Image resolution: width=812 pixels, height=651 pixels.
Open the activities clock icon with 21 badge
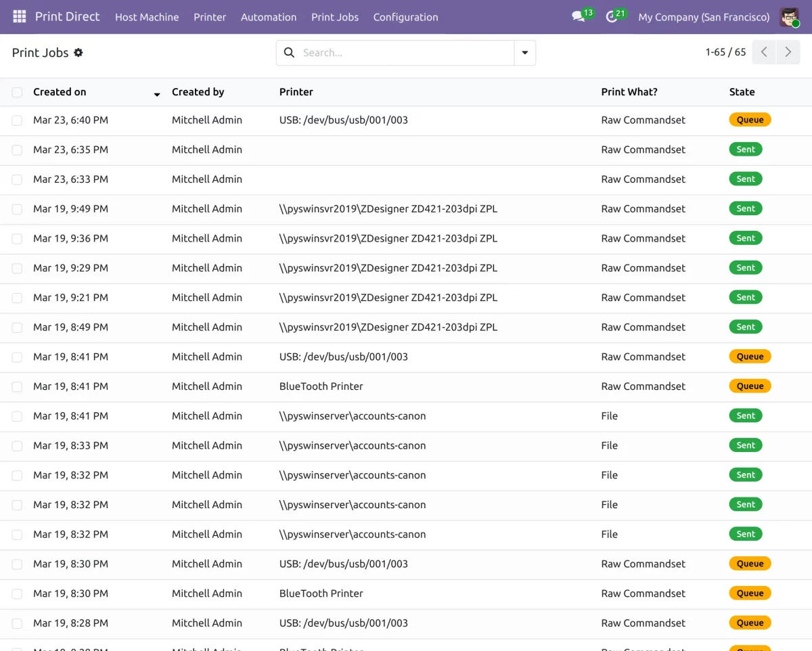pos(612,17)
